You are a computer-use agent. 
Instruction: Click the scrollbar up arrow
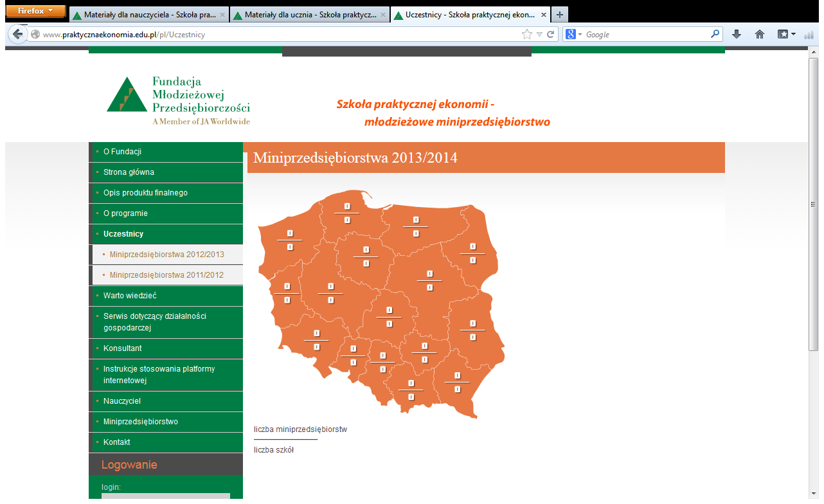tap(813, 52)
